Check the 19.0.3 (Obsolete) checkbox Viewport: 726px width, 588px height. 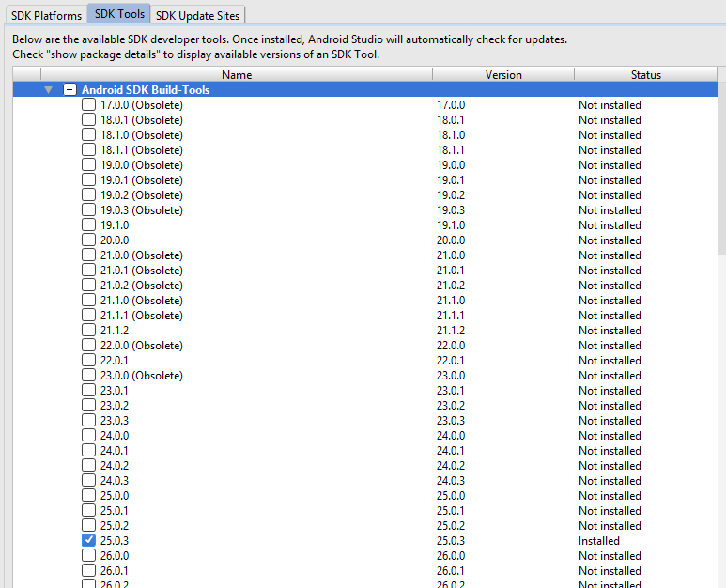coord(88,209)
